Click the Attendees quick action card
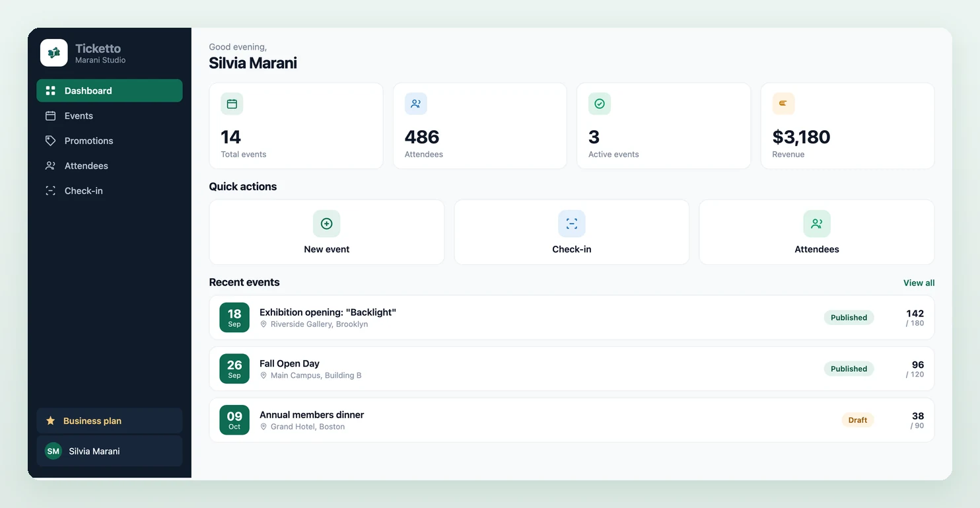This screenshot has width=980, height=508. (x=817, y=233)
